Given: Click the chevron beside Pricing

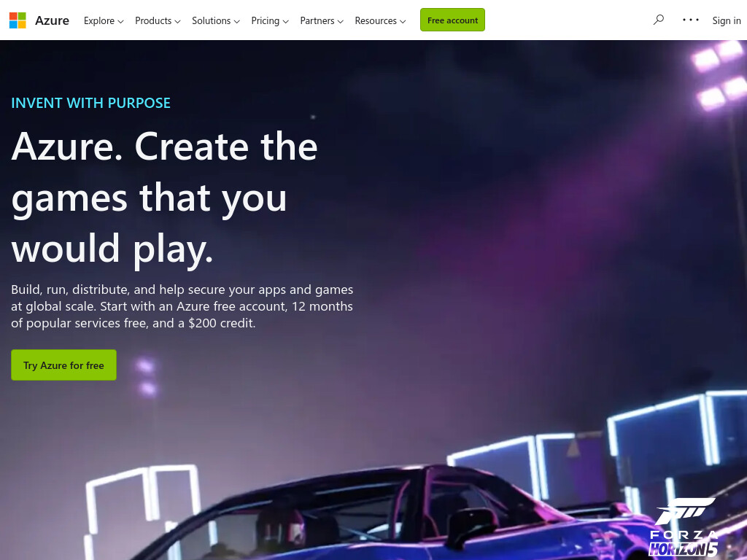Looking at the screenshot, I should (x=285, y=21).
